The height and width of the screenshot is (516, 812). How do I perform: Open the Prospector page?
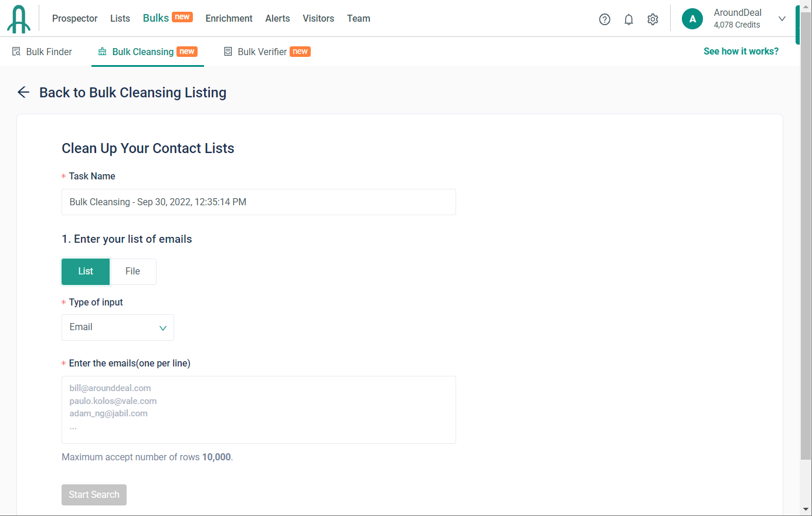click(x=74, y=19)
